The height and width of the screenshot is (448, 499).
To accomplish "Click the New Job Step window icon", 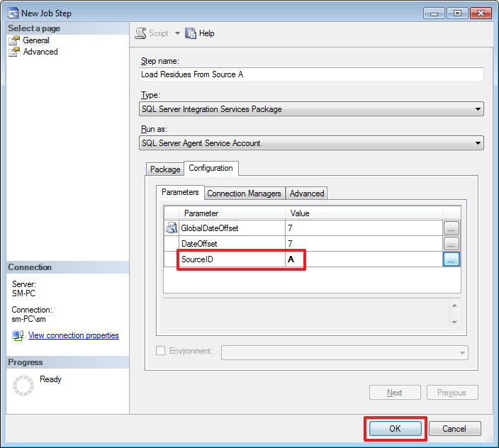I will click(13, 13).
